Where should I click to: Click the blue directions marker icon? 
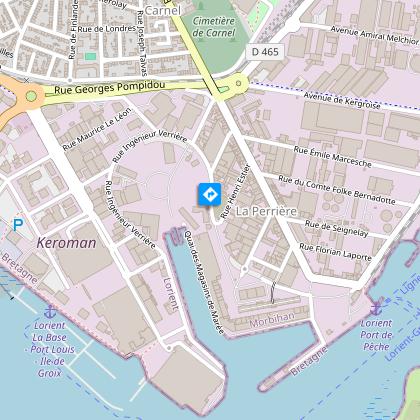coord(210,194)
